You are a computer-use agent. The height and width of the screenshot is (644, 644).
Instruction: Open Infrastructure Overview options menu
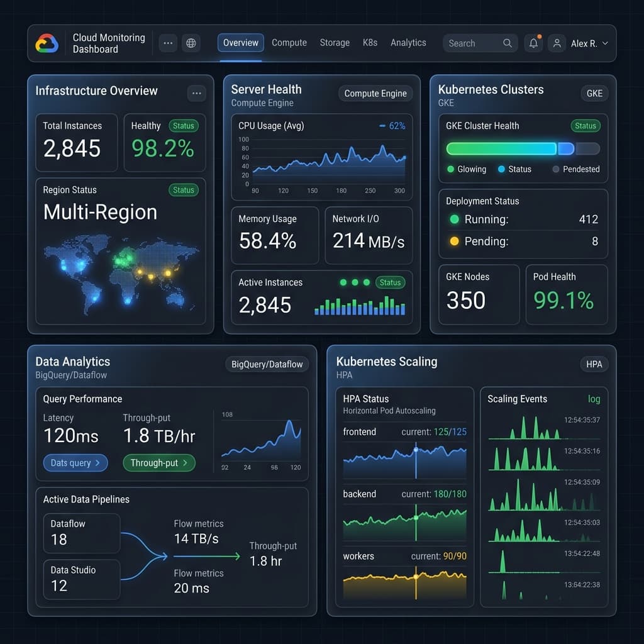(197, 93)
